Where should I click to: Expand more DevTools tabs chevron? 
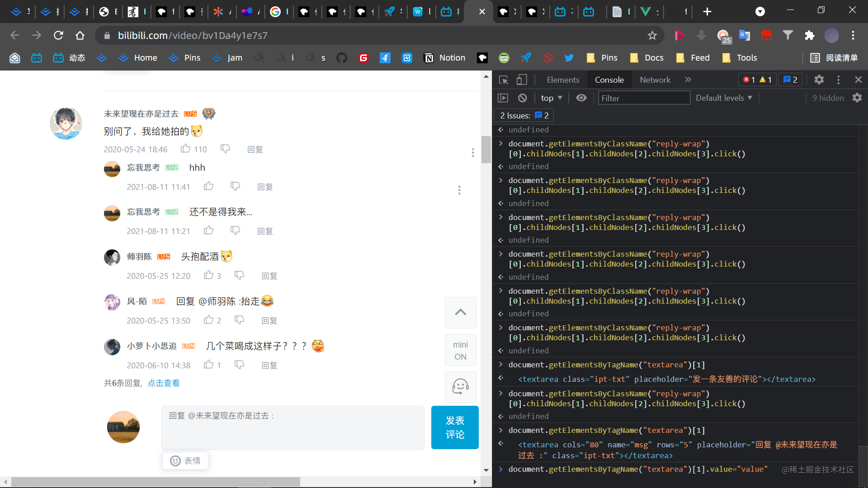tap(688, 80)
